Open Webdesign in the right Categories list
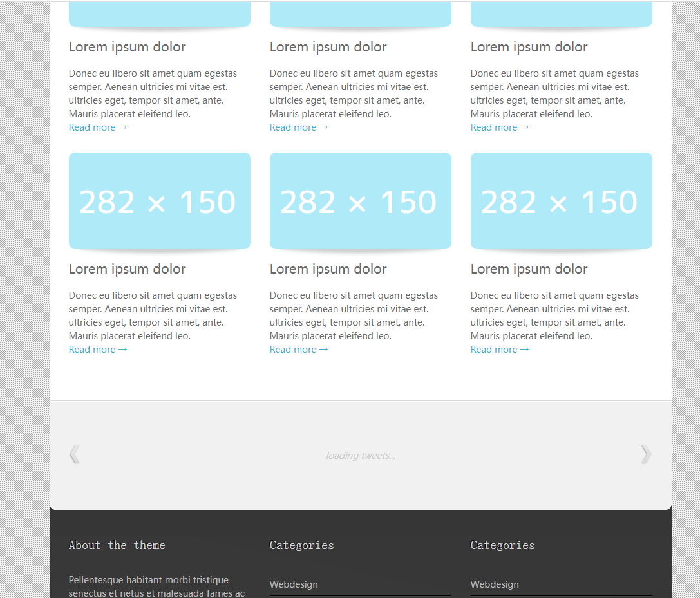700x598 pixels. tap(495, 584)
